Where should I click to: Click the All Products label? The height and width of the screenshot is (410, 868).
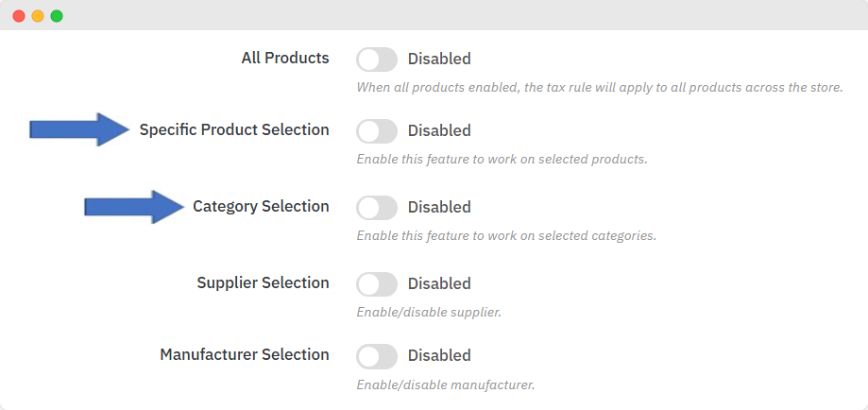point(285,59)
